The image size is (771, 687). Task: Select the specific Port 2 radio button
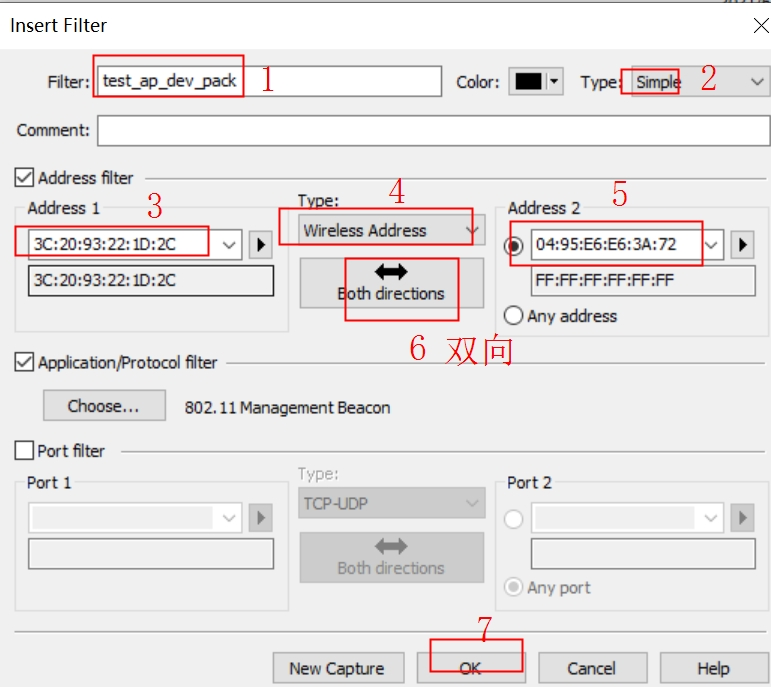pyautogui.click(x=513, y=518)
